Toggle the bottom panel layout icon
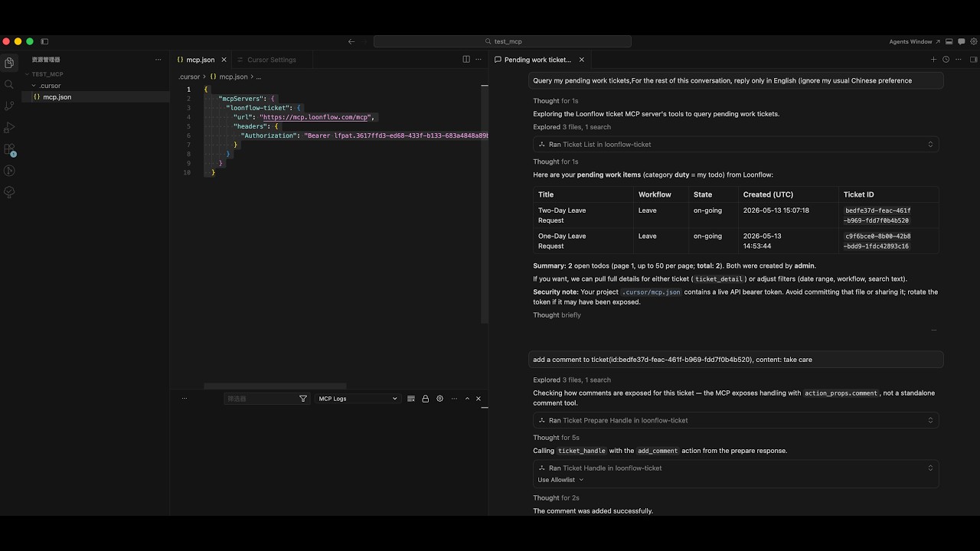 click(x=949, y=41)
